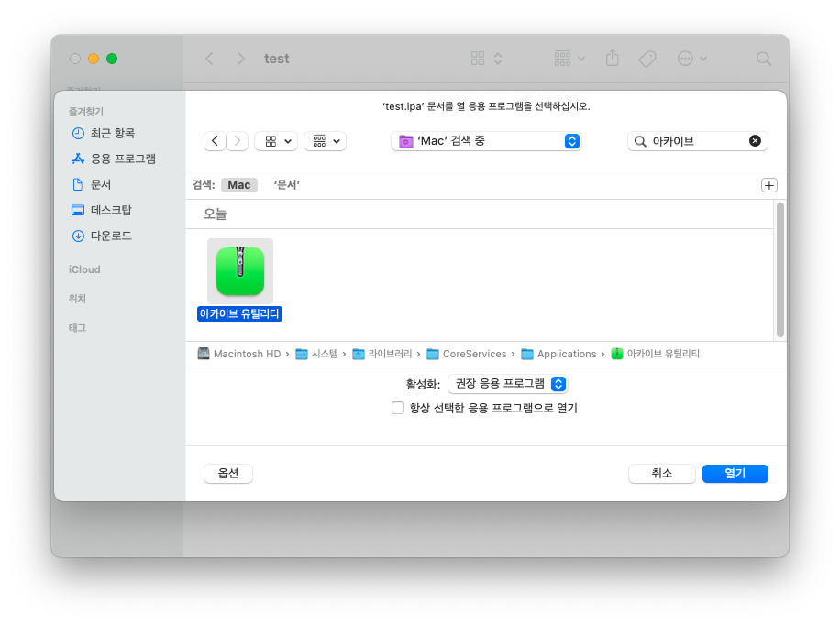Select 라이브러리 folder in the path bar
The width and height of the screenshot is (840, 625).
pos(382,354)
